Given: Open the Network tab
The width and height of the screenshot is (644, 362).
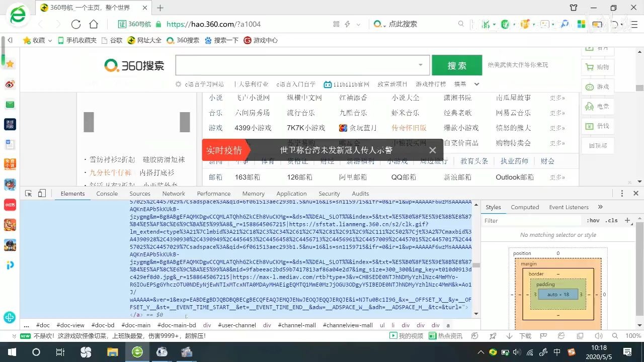Looking at the screenshot, I should pyautogui.click(x=174, y=194).
